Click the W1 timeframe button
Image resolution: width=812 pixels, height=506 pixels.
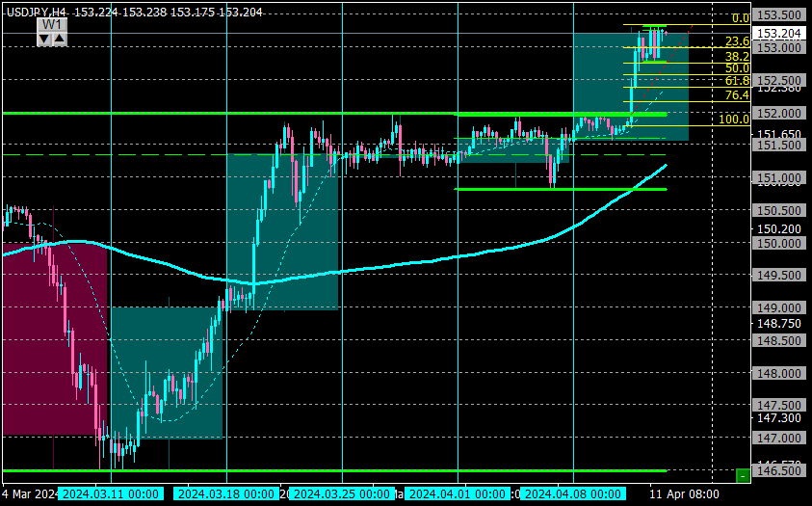(52, 25)
